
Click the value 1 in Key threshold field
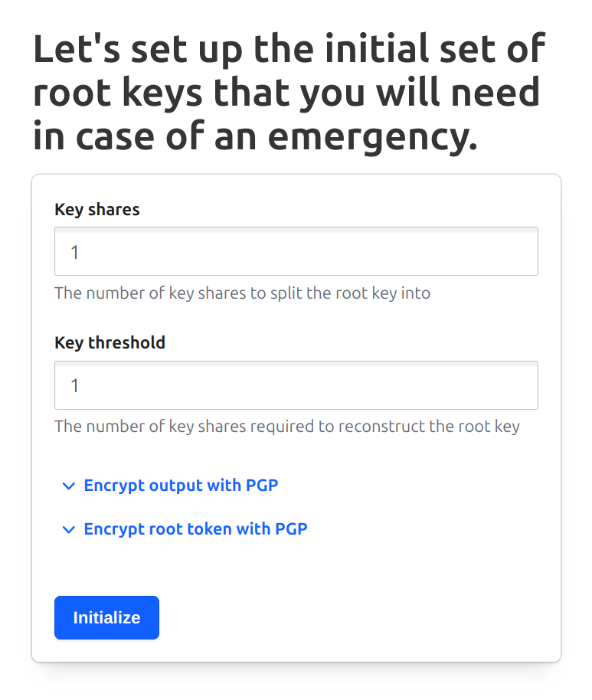point(74,386)
